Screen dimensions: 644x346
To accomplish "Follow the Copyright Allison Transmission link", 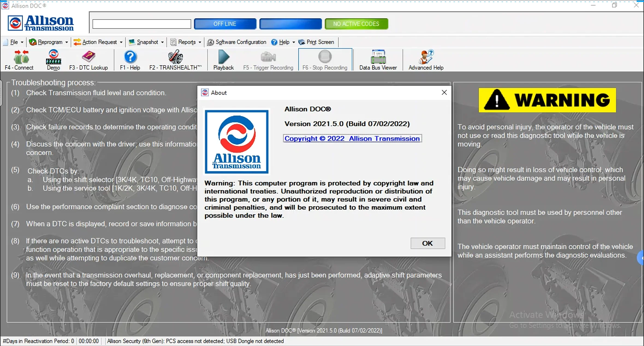I will (x=352, y=138).
